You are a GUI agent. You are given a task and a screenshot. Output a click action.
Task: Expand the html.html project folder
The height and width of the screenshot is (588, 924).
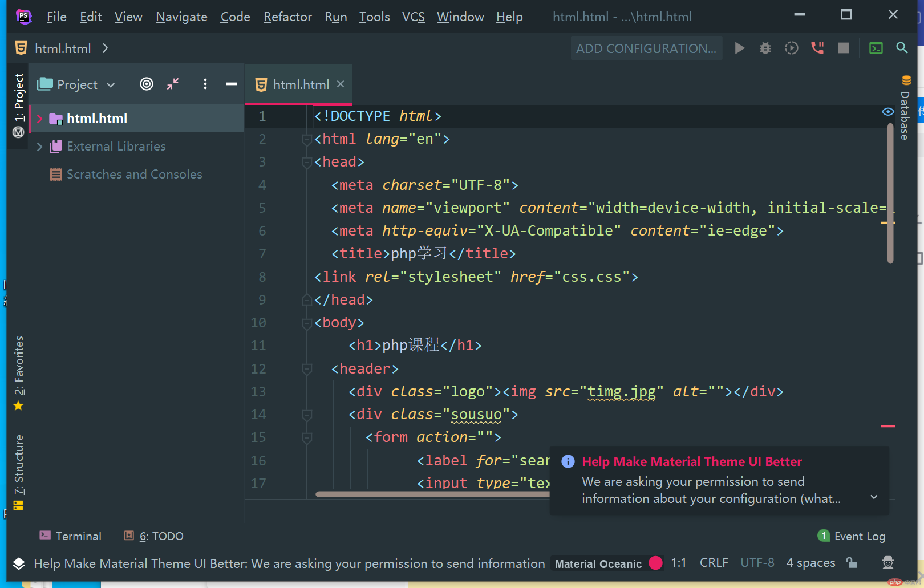(40, 119)
